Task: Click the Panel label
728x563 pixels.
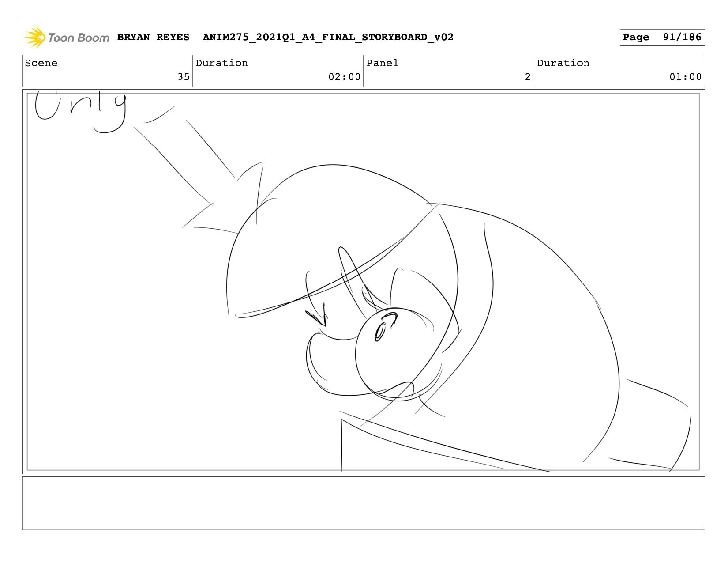Action: coord(382,63)
